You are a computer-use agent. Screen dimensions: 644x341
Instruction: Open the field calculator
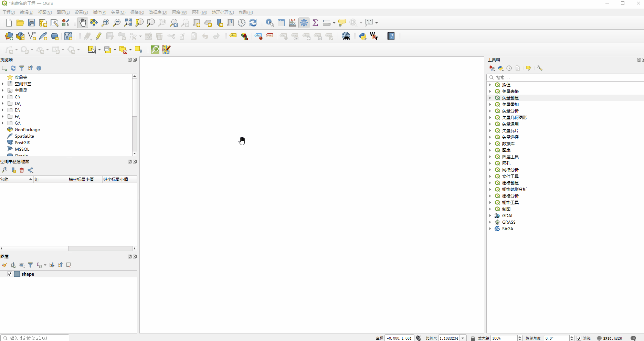[293, 23]
